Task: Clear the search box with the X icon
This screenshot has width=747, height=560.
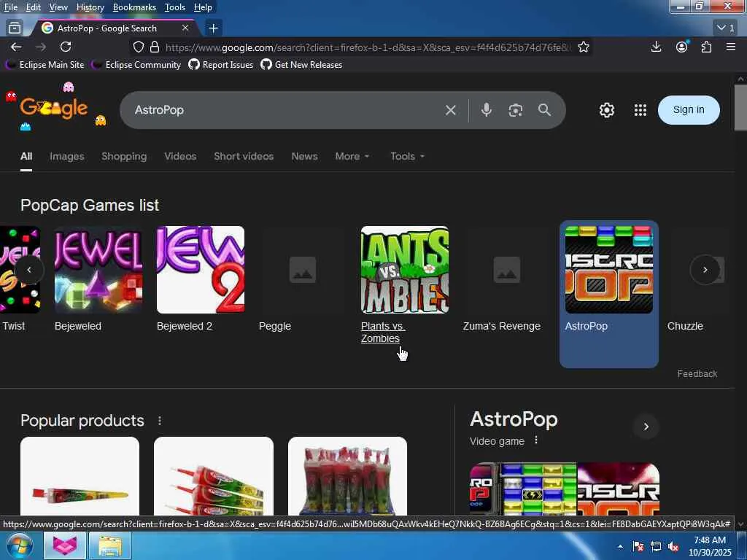Action: [x=450, y=110]
